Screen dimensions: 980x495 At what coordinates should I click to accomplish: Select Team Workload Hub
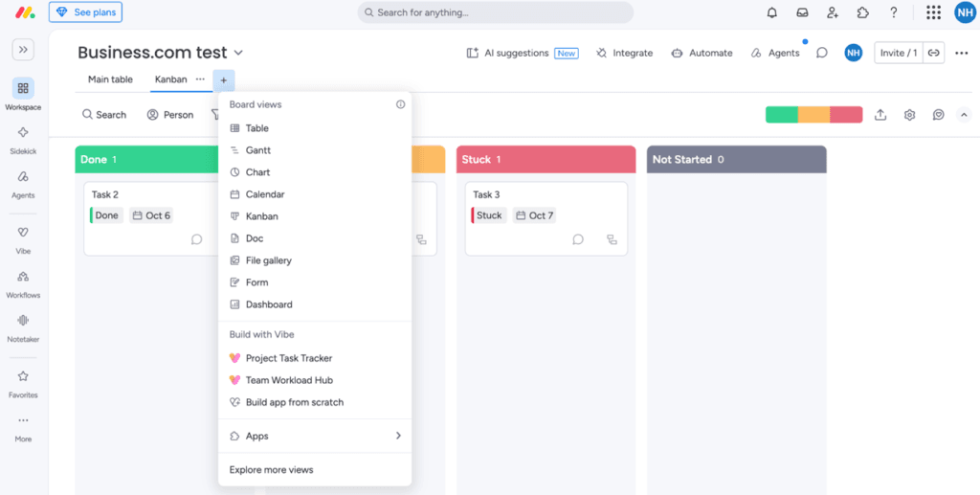pos(314,380)
